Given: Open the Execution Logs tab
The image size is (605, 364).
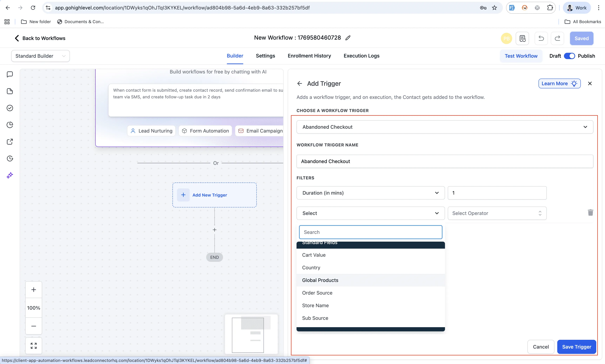Looking at the screenshot, I should click(361, 56).
